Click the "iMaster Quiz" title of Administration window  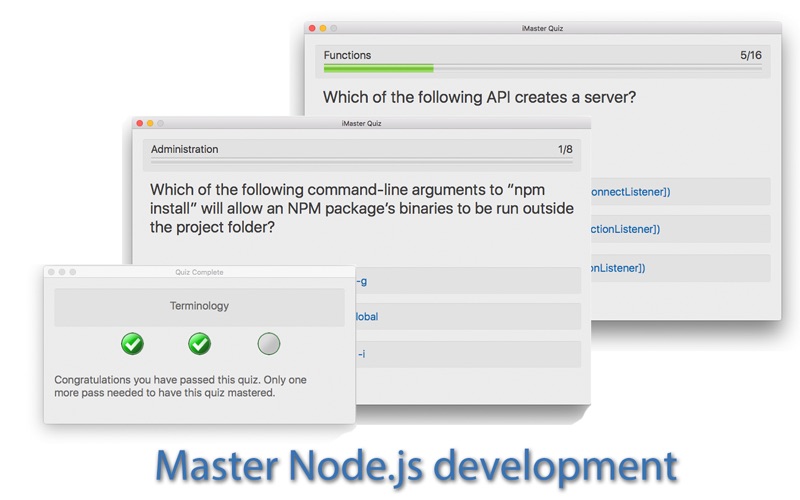[x=361, y=123]
